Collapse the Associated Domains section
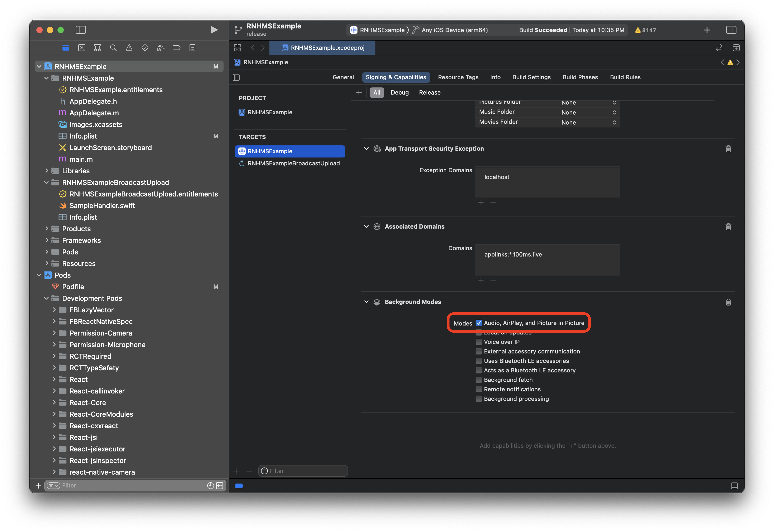This screenshot has width=774, height=532. point(366,226)
